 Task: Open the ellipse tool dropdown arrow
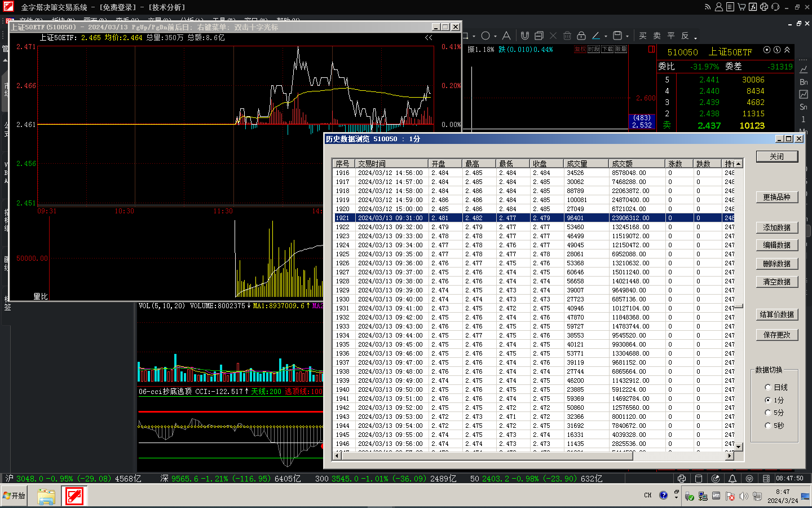coord(495,36)
